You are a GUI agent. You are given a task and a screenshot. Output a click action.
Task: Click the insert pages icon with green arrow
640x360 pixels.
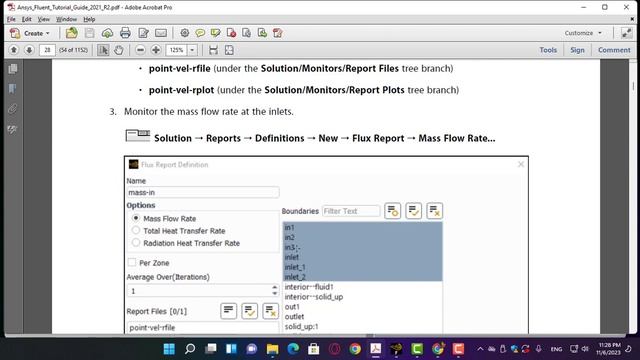coord(262,33)
